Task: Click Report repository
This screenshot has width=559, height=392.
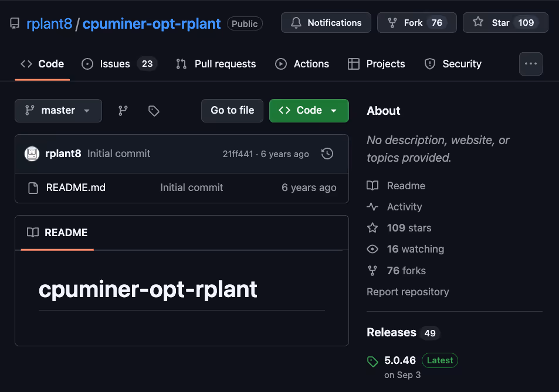Action: tap(408, 292)
